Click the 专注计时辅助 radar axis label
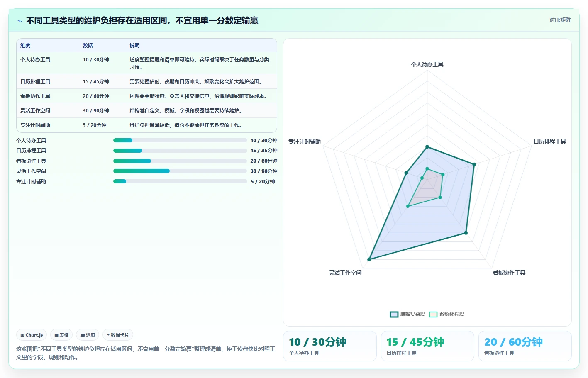The height and width of the screenshot is (378, 588). tap(305, 142)
